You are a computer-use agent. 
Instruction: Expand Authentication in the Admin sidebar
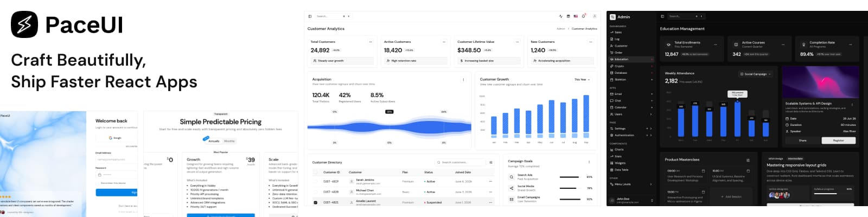pos(631,135)
